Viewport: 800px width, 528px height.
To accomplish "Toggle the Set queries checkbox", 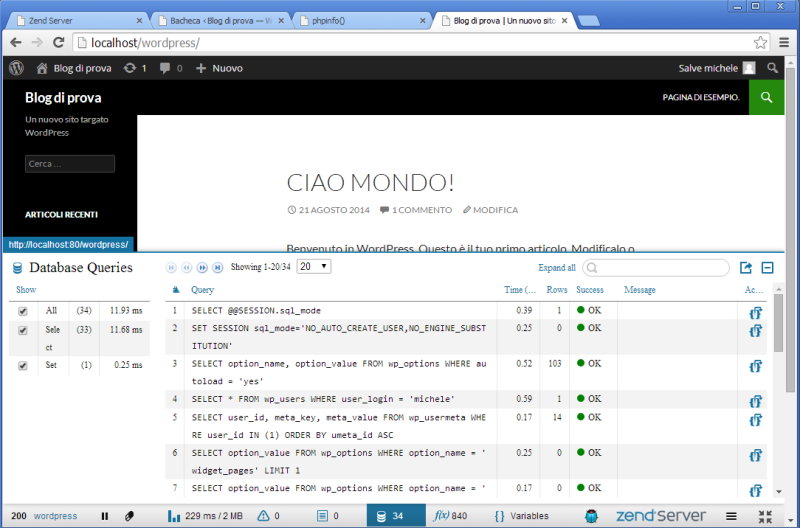I will 22,366.
